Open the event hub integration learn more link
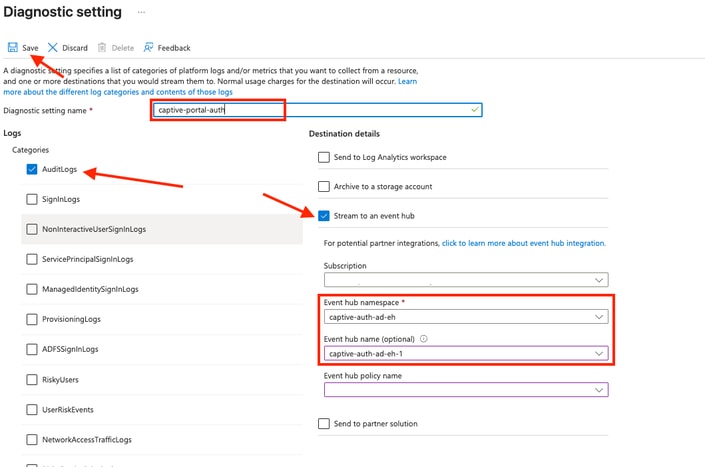705x467 pixels. 524,243
